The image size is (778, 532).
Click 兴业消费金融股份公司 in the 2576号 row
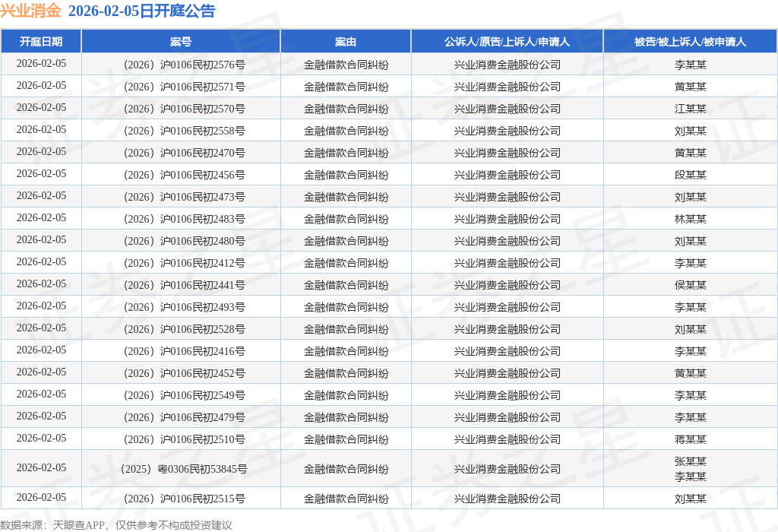pos(507,65)
